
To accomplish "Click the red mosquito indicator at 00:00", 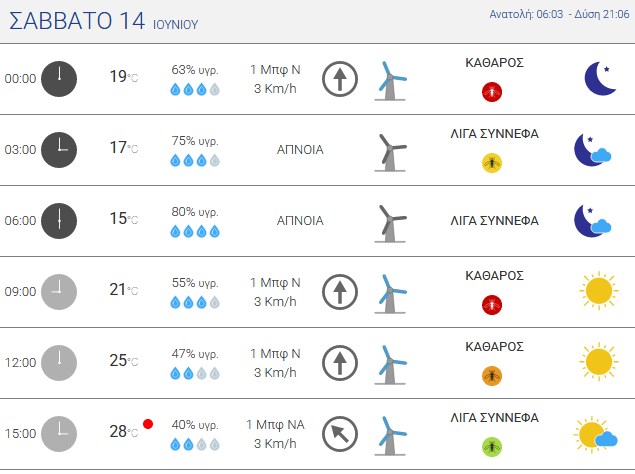I will coord(492,92).
